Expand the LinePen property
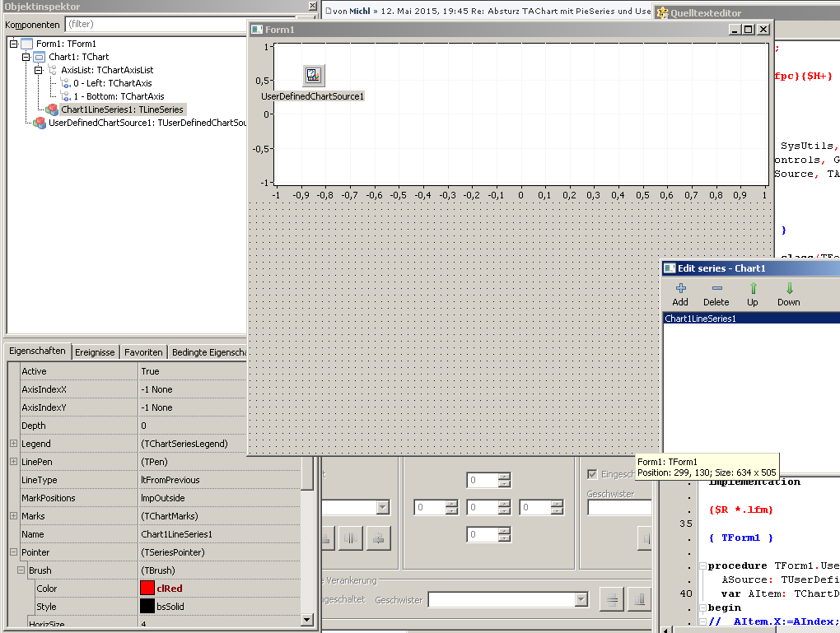Viewport: 840px width, 633px height. 13,462
